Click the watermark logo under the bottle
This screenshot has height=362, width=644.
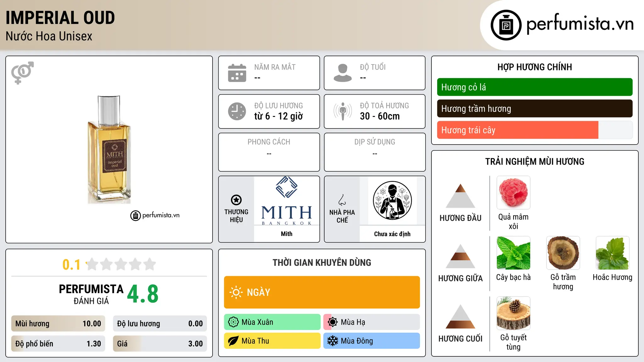coord(155,216)
